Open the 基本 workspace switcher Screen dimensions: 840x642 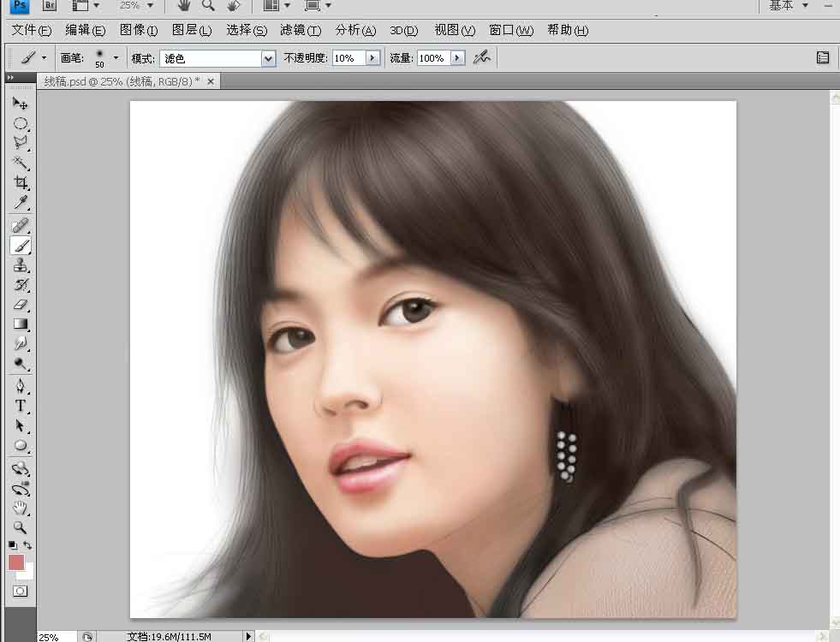click(788, 5)
